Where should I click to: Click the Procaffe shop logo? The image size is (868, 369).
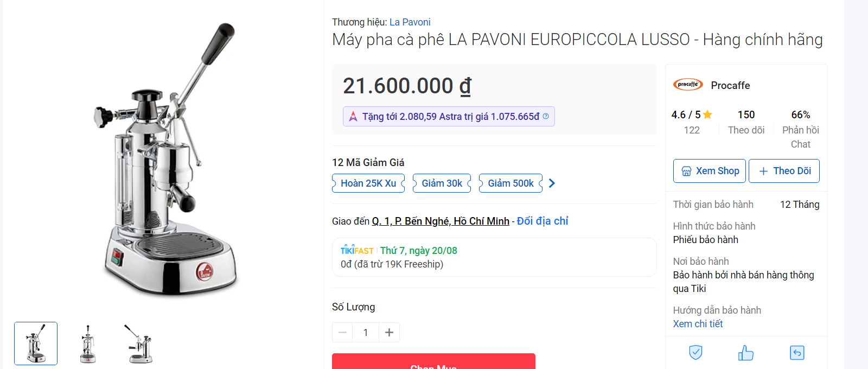coord(688,85)
